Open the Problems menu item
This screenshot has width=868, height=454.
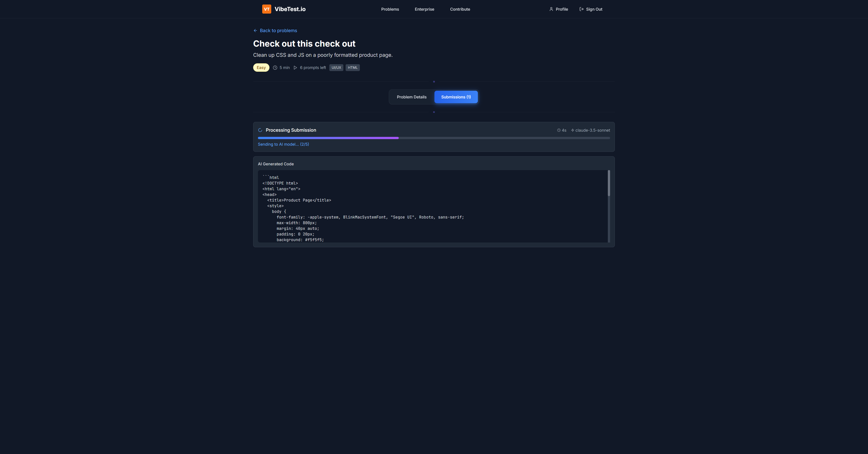[x=390, y=9]
